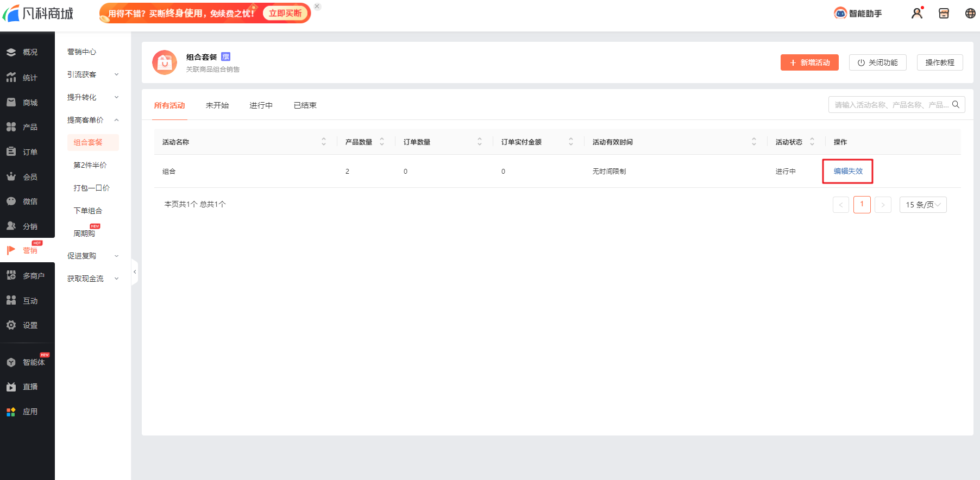The image size is (980, 480).
Task: Click the 本页共1个 总共1个 summary text
Action: coord(195,204)
